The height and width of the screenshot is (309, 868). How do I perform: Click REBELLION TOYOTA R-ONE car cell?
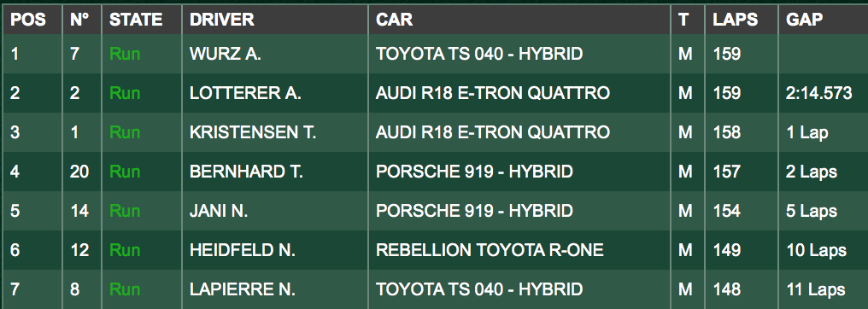pos(490,250)
